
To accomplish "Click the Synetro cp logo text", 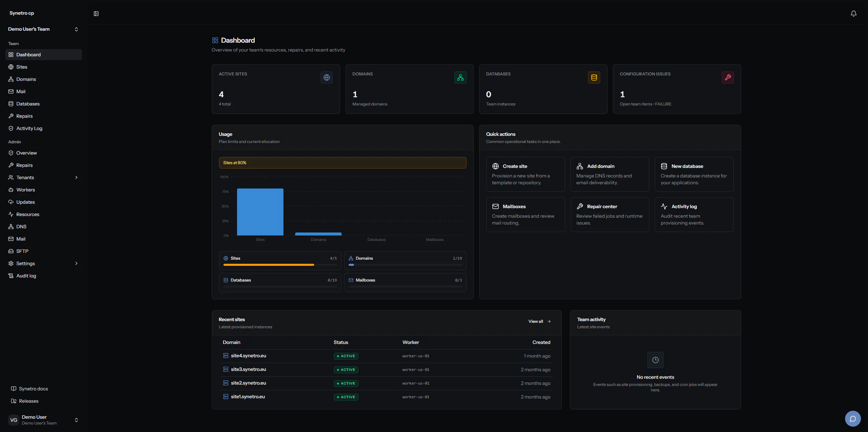I will pyautogui.click(x=22, y=13).
